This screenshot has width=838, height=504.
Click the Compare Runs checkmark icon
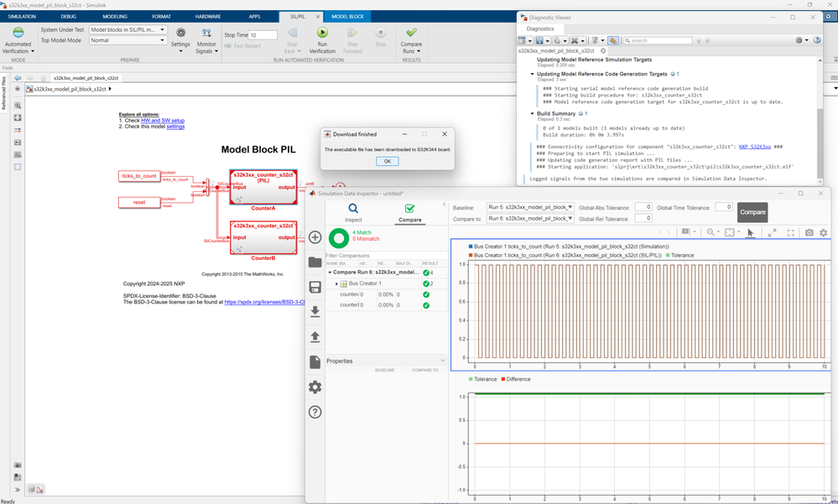tap(411, 34)
